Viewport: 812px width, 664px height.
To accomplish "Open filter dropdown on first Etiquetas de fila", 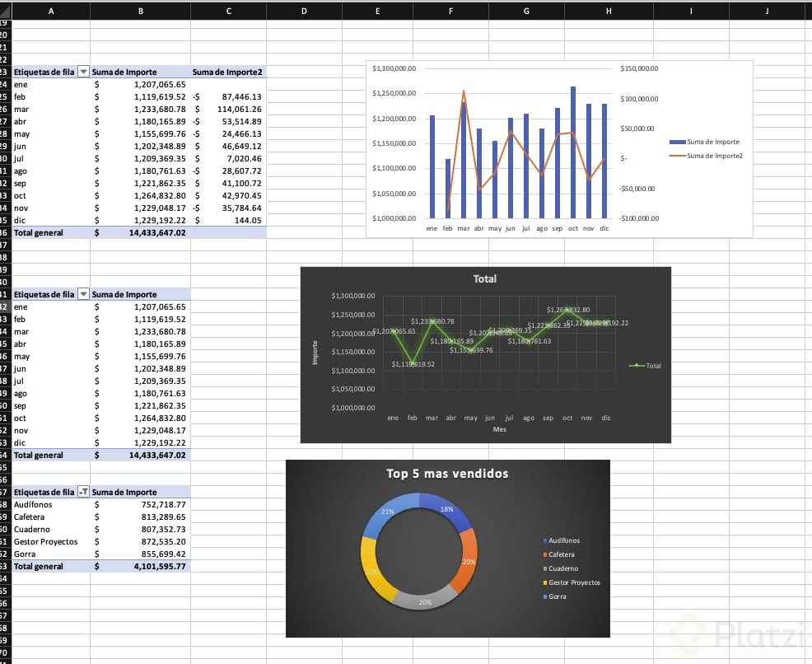I will pyautogui.click(x=83, y=72).
